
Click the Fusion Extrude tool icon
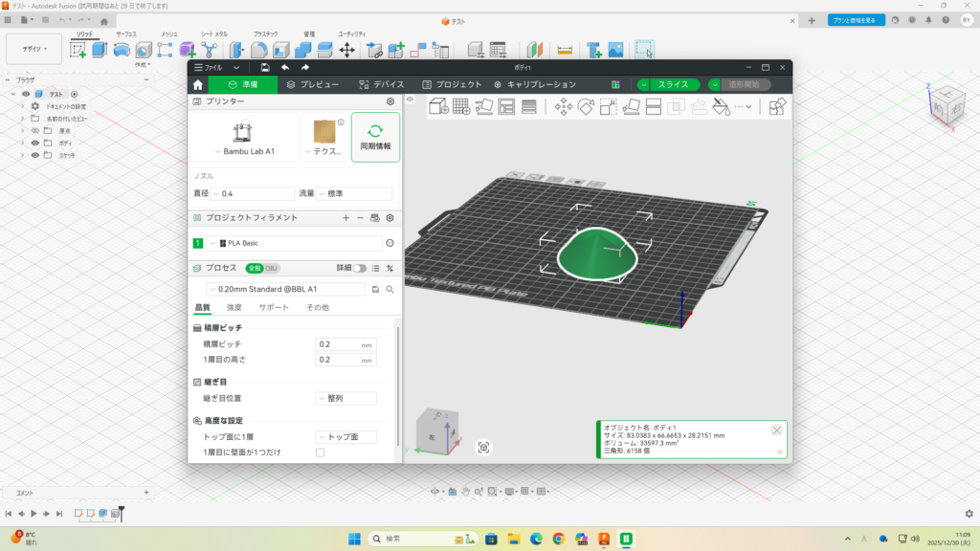100,50
